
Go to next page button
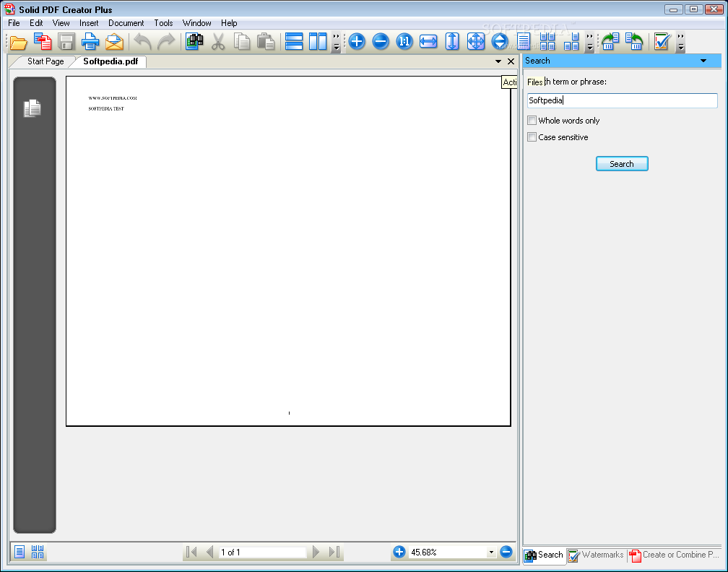(316, 552)
